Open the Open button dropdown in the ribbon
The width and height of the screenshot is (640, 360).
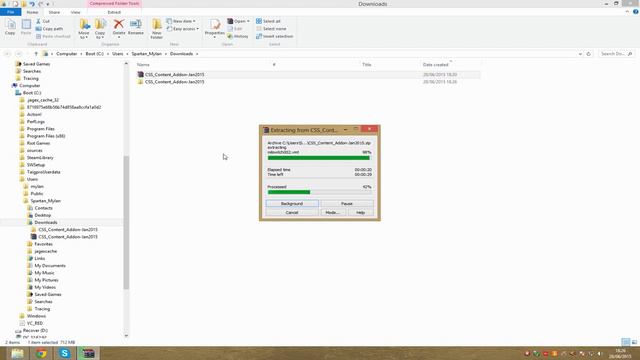pyautogui.click(x=248, y=21)
